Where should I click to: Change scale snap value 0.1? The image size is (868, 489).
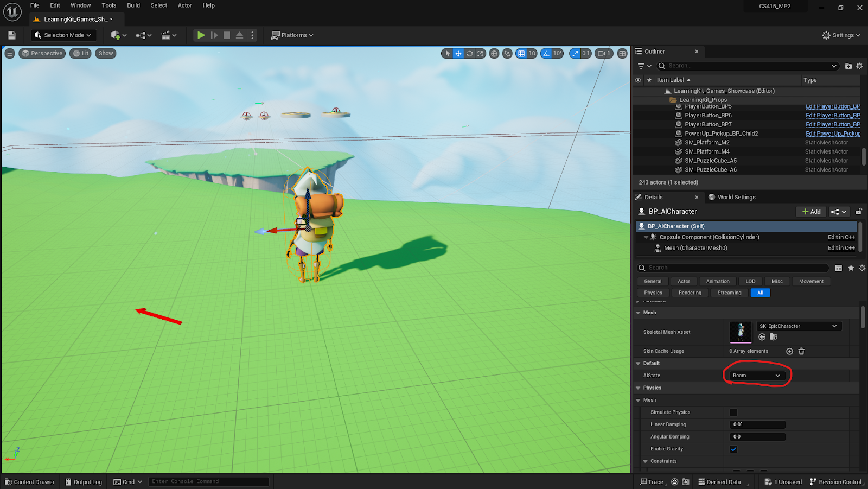(x=586, y=53)
